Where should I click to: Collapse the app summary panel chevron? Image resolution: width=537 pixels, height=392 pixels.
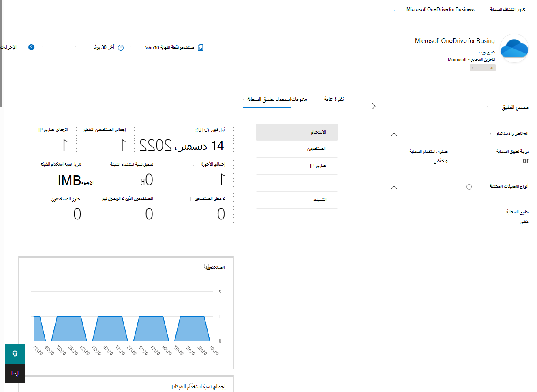coord(374,106)
